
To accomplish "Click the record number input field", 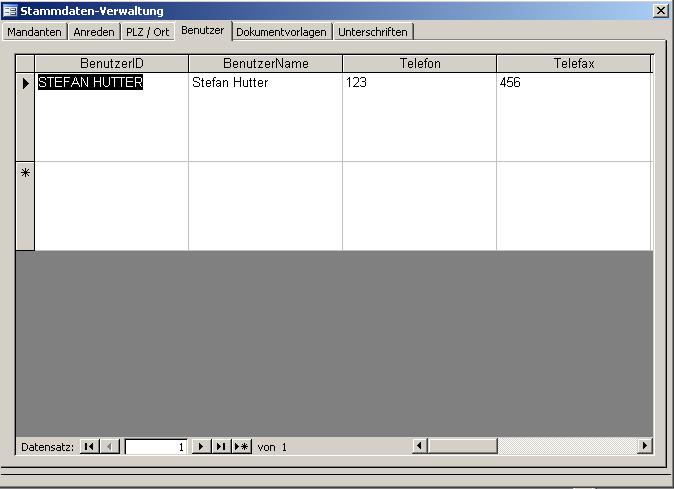I will (x=156, y=447).
